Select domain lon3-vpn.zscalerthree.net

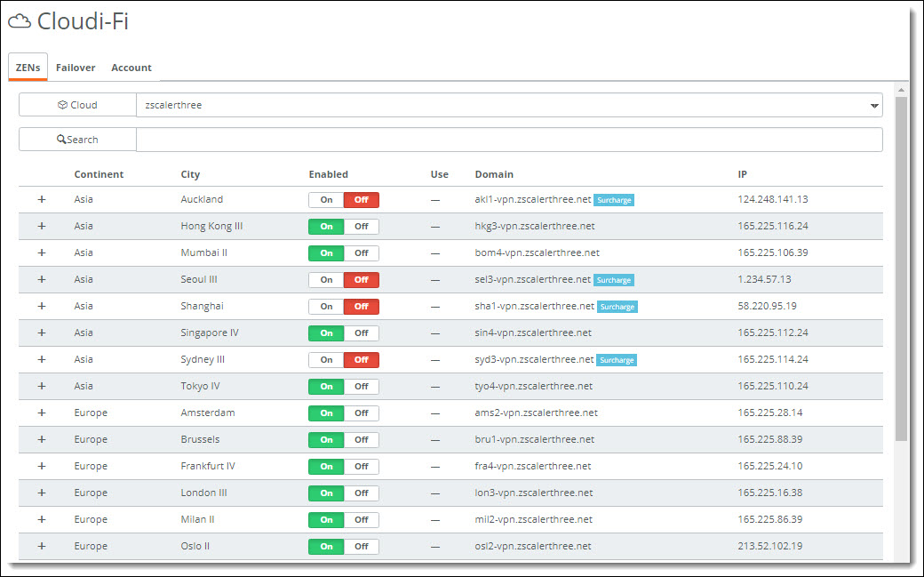coord(533,493)
